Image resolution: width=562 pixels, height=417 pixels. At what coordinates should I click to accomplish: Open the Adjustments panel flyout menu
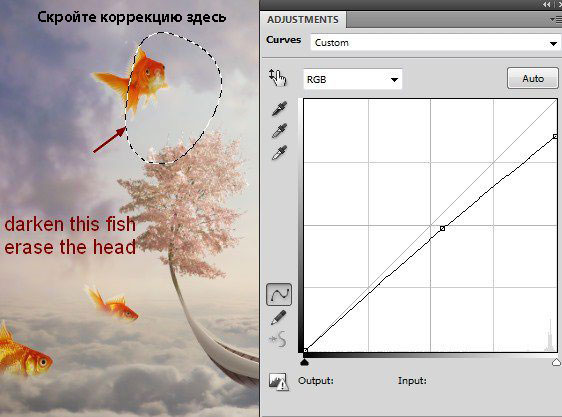(556, 19)
